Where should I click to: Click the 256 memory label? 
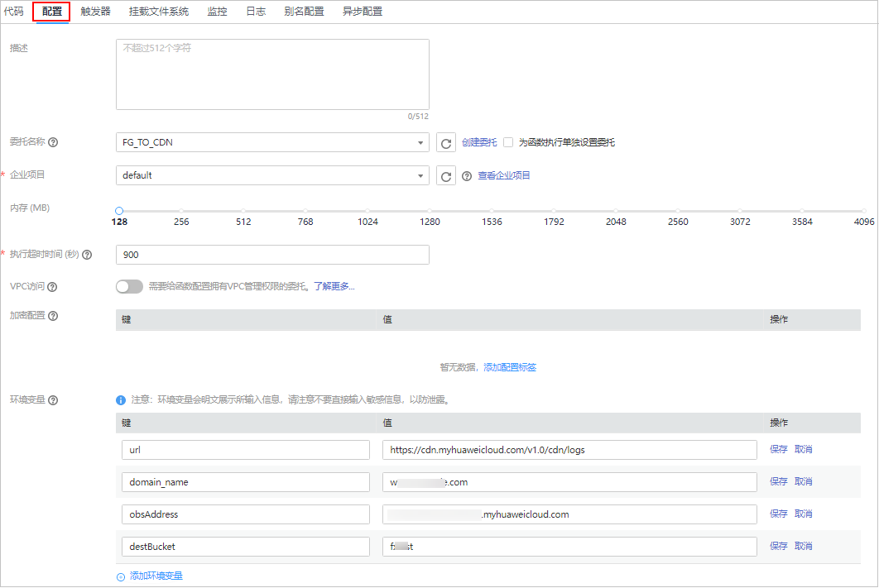(181, 222)
